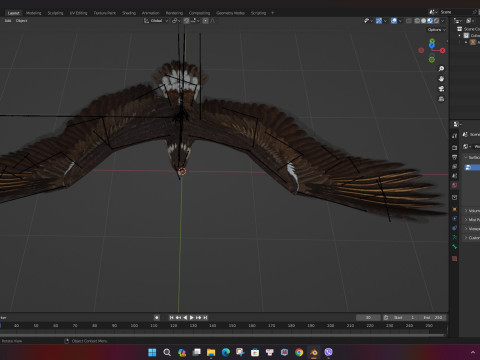Image resolution: width=480 pixels, height=360 pixels.
Task: Open the Render properties tab icon
Action: click(454, 147)
